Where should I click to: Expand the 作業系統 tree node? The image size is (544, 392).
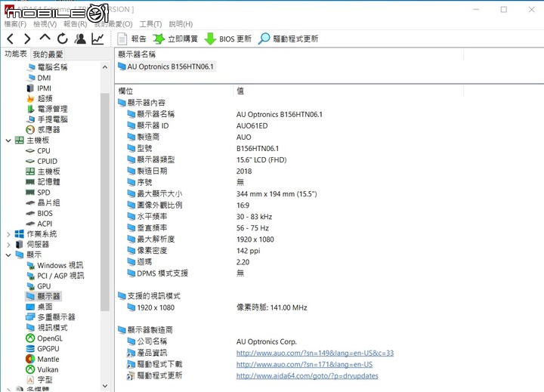(8, 234)
